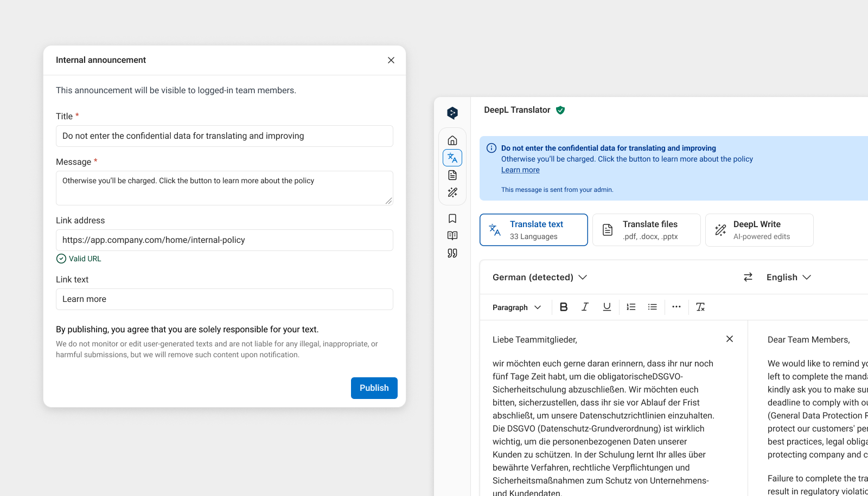Clear the German source text

(x=730, y=339)
